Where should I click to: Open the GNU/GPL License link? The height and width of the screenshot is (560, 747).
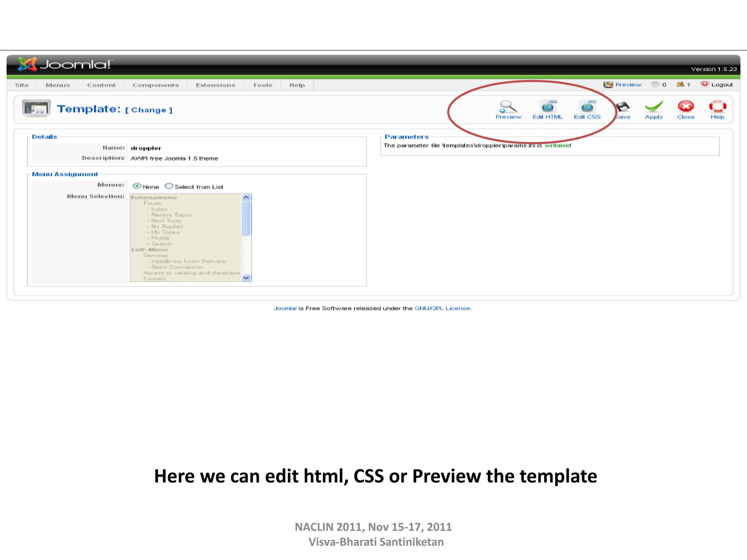(442, 308)
